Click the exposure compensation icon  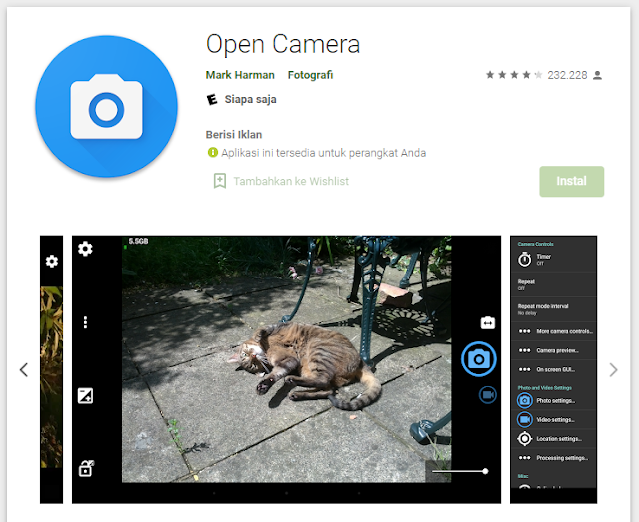(85, 395)
